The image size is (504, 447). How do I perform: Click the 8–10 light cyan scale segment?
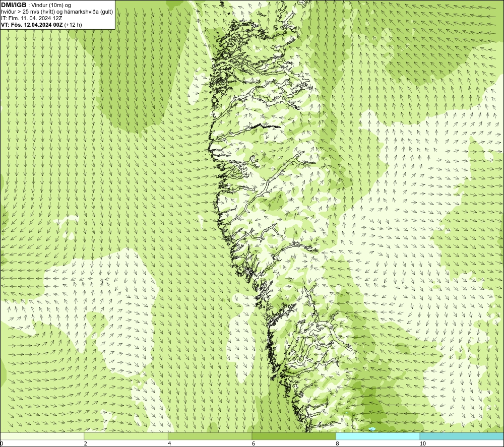click(377, 436)
